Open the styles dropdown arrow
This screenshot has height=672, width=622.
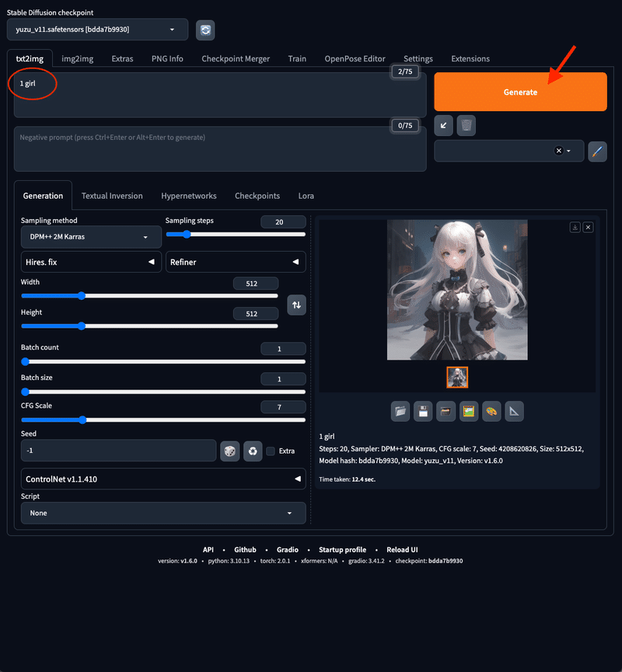click(568, 151)
